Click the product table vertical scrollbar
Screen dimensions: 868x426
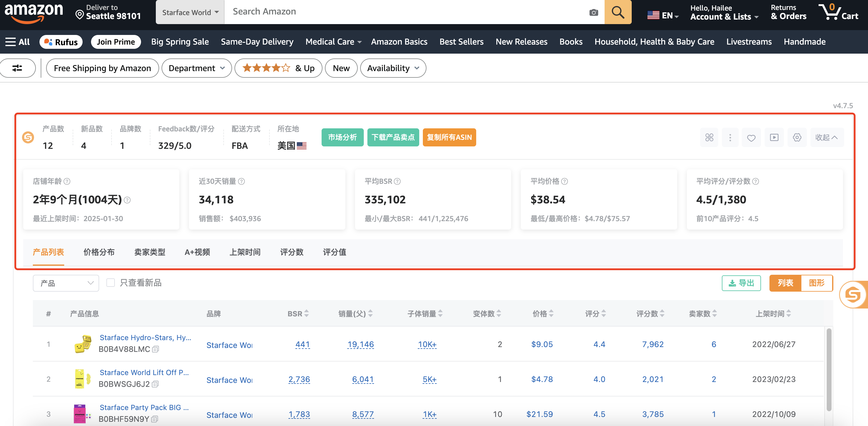pos(829,369)
